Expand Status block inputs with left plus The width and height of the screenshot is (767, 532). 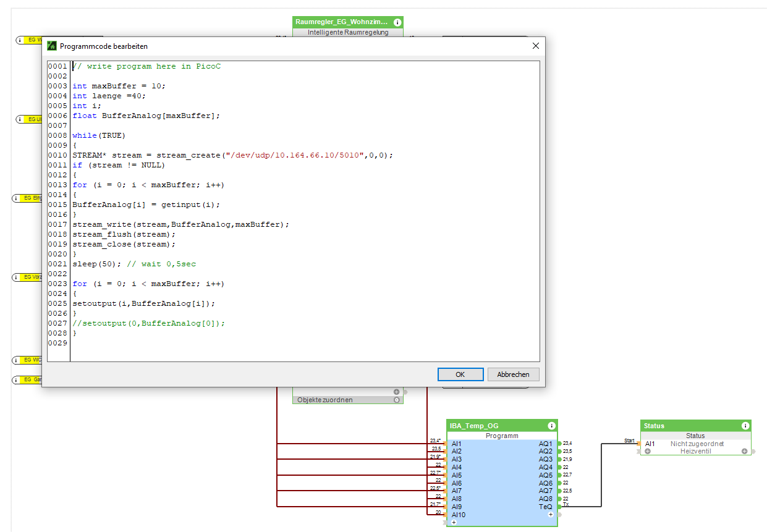(x=648, y=452)
